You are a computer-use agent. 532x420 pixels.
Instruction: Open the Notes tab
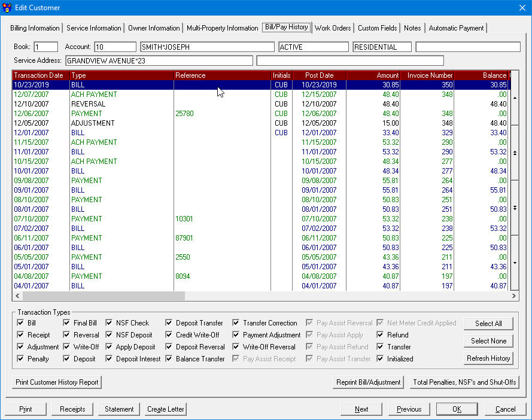pos(412,28)
